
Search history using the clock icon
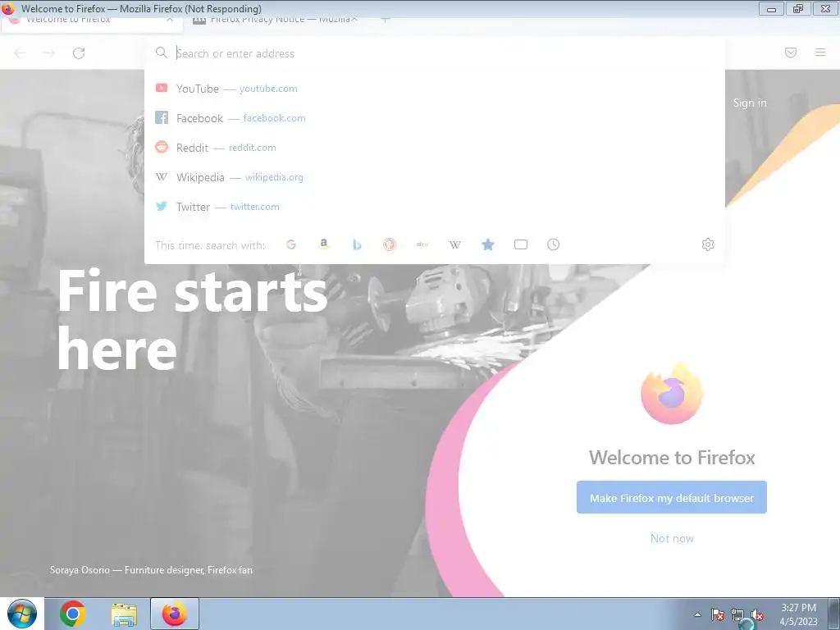click(554, 244)
